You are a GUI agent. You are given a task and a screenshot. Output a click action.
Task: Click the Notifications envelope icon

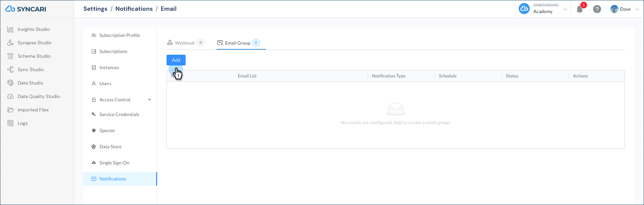(94, 179)
